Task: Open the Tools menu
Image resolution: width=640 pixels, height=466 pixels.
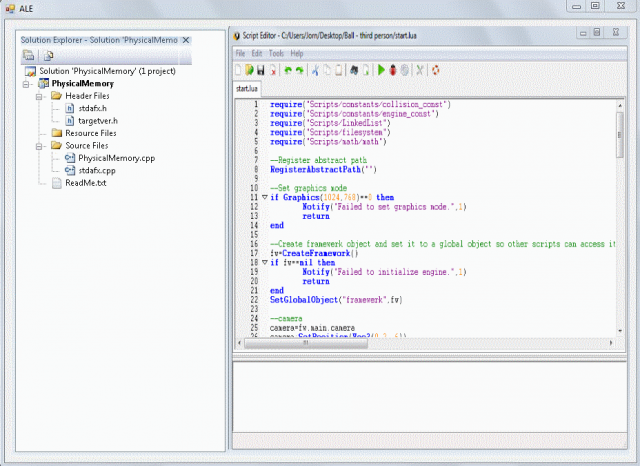Action: 276,52
